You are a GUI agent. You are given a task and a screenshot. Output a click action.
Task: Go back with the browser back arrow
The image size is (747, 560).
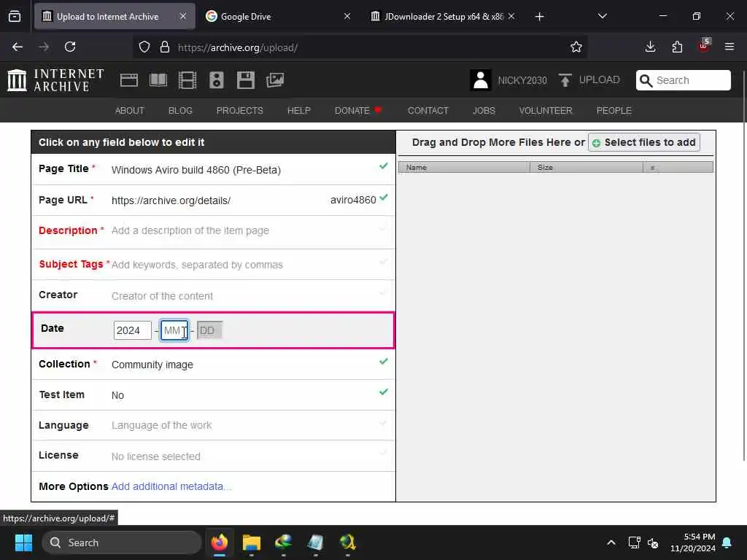pos(18,47)
